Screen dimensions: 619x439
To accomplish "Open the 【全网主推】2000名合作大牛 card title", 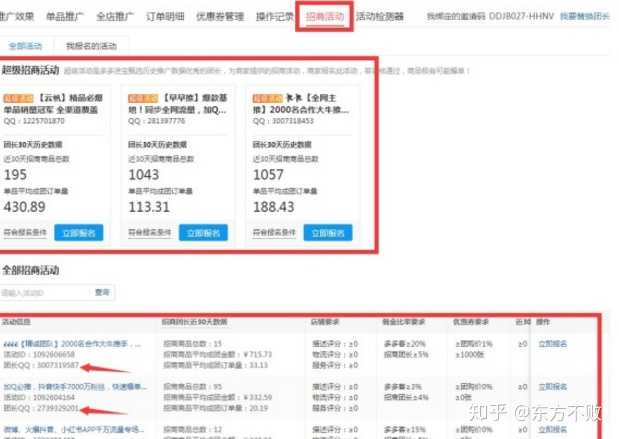I will (x=301, y=103).
